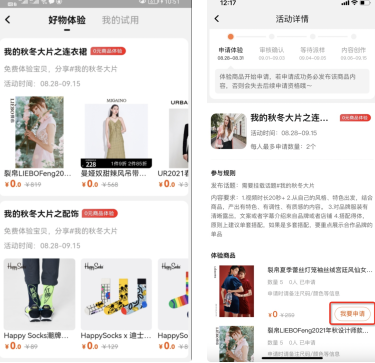Tap the 体验商品 section heading

(223, 255)
